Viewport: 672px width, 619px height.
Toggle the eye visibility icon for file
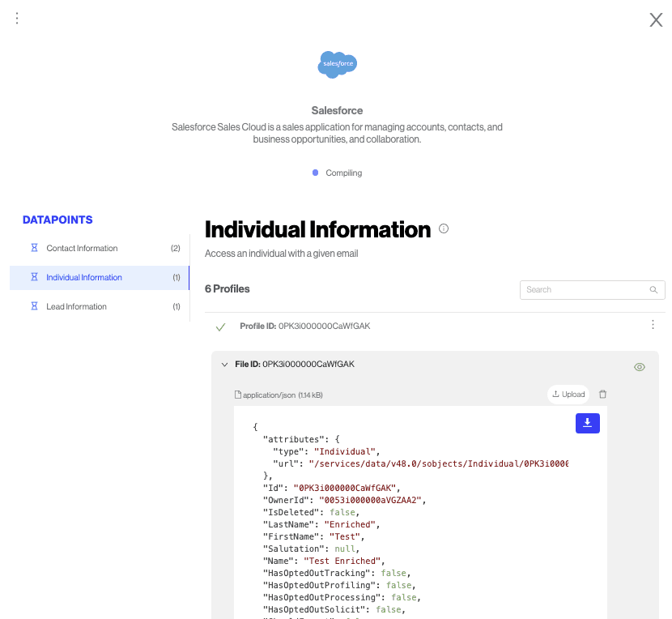tap(639, 367)
